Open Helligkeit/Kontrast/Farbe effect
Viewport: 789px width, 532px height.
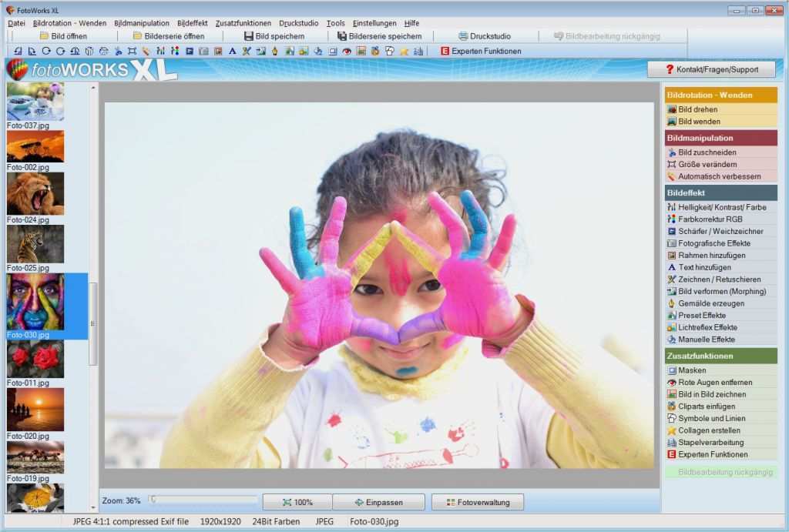[721, 207]
